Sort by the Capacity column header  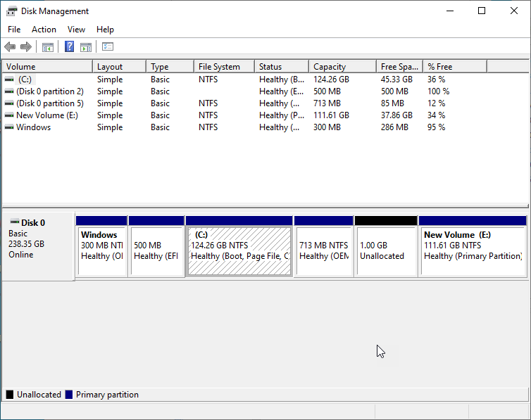342,67
